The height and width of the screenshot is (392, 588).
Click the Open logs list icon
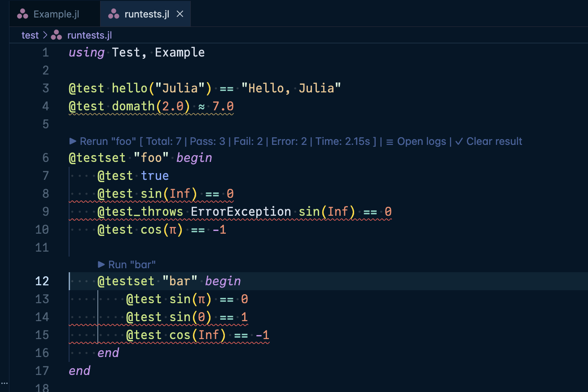pyautogui.click(x=390, y=142)
